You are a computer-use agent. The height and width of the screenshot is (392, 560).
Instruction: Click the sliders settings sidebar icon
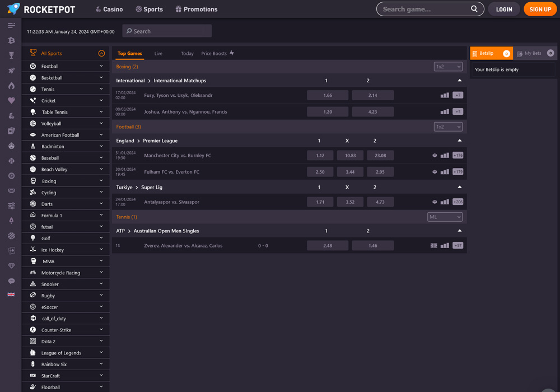coord(11,206)
